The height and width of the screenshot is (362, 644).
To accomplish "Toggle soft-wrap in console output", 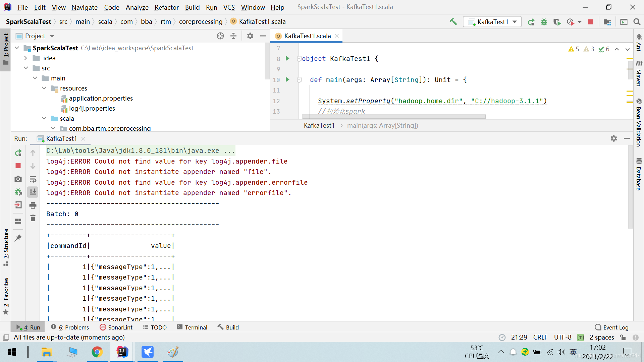I will [33, 179].
